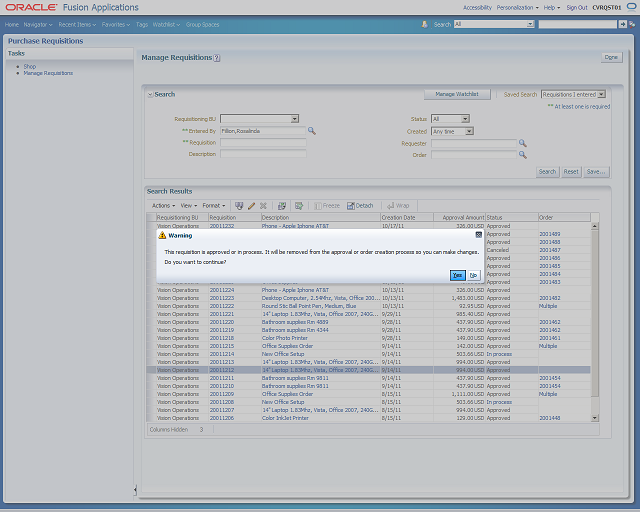
Task: Open requisition link 20011224
Action: (222, 290)
